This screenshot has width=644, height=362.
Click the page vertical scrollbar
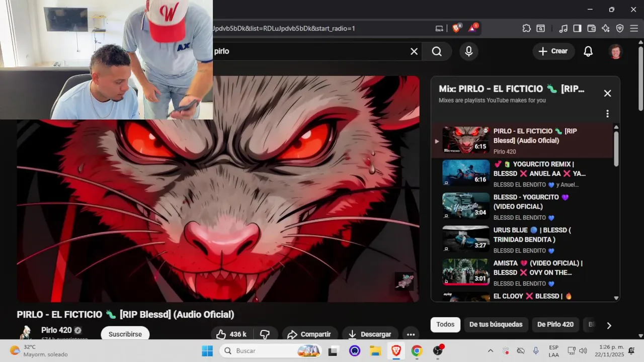pyautogui.click(x=640, y=78)
